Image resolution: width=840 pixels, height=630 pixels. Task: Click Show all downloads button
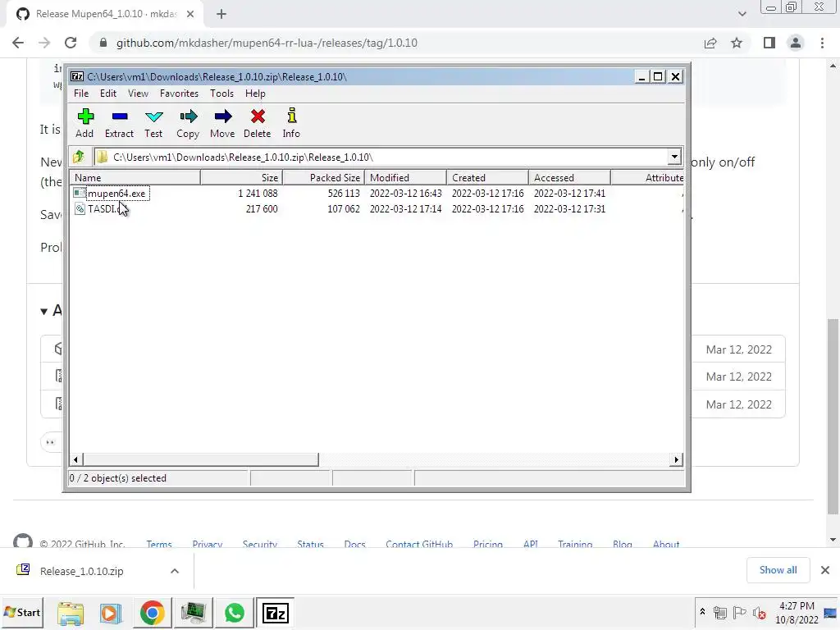coord(778,570)
